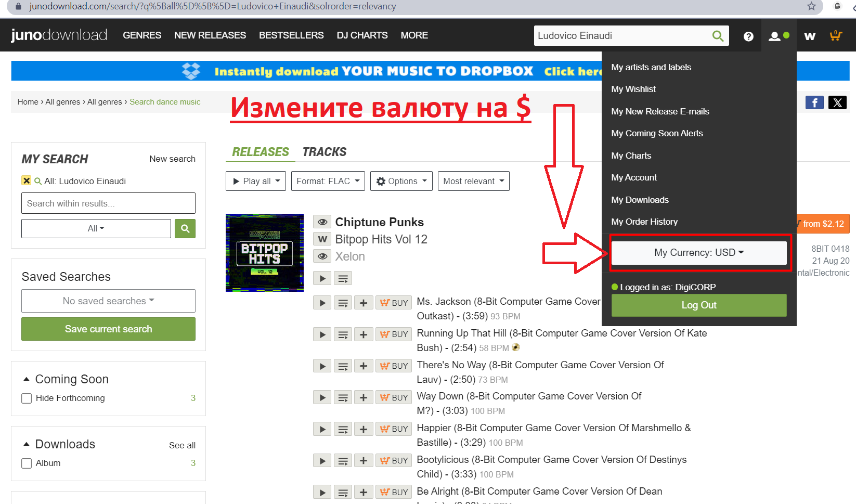Check the Album downloads checkbox

27,463
